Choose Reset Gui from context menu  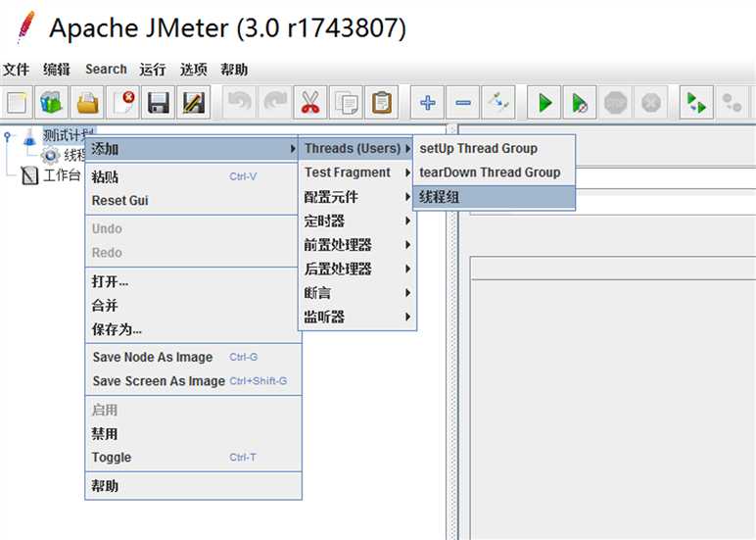(193, 200)
